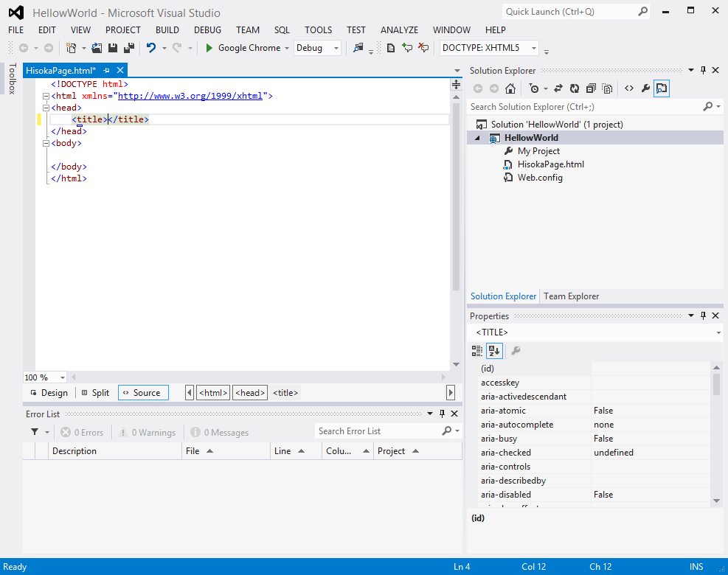Start debugging with the green play arrow
The image size is (728, 575).
point(209,48)
